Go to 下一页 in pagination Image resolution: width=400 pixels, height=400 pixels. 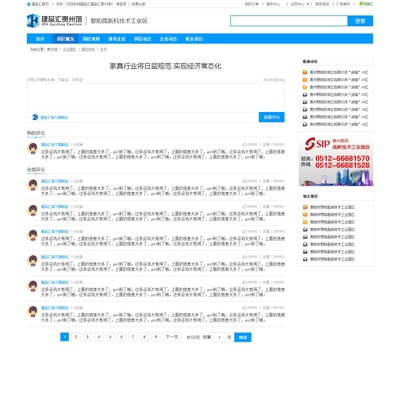pyautogui.click(x=172, y=337)
